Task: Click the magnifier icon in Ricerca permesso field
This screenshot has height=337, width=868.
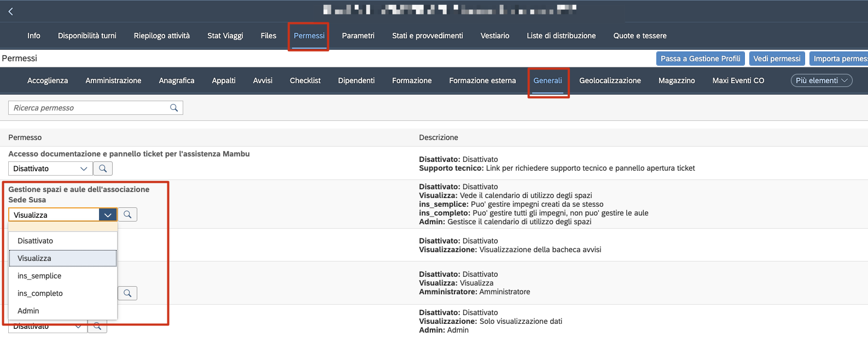Action: tap(174, 108)
